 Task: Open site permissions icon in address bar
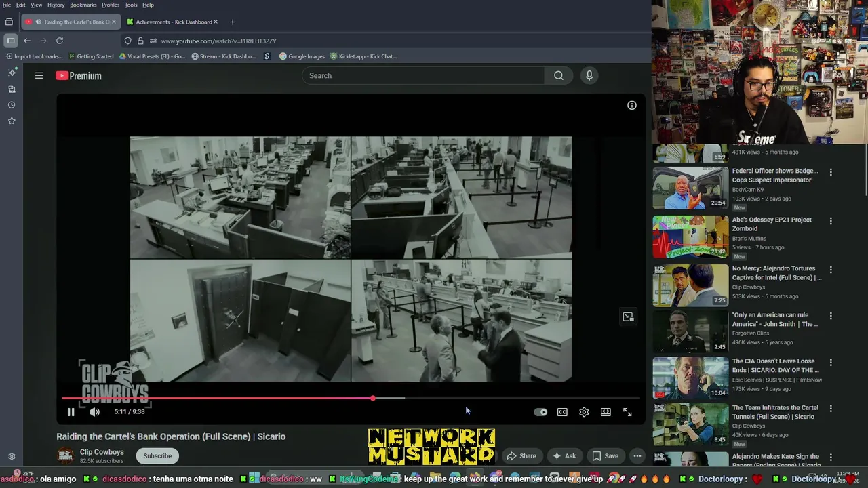[153, 41]
